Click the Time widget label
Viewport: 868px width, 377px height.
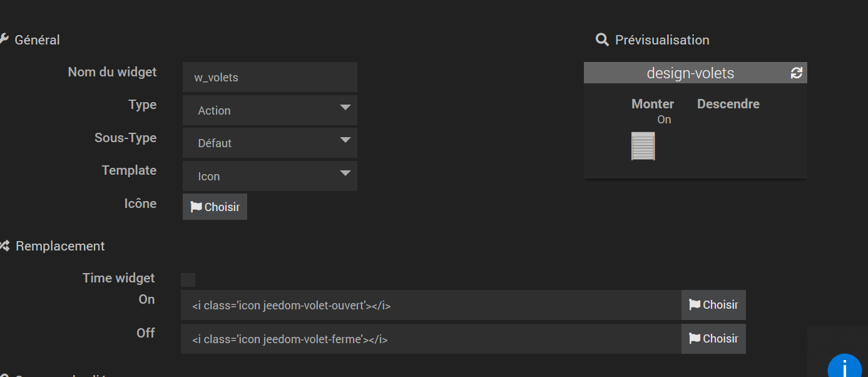pos(118,278)
